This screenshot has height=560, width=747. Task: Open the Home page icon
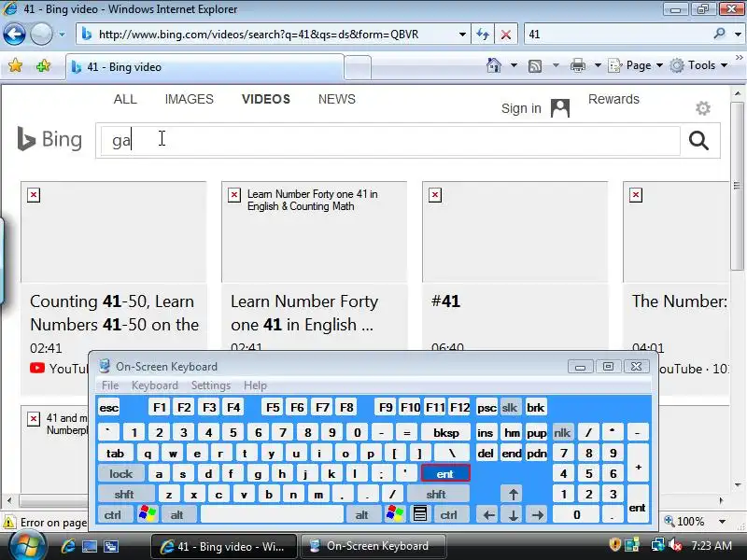[494, 65]
